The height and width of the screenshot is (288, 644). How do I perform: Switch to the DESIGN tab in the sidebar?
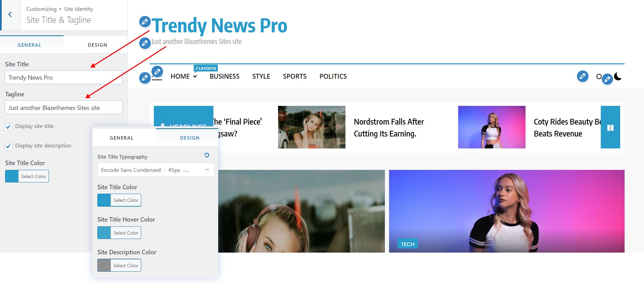pos(97,45)
